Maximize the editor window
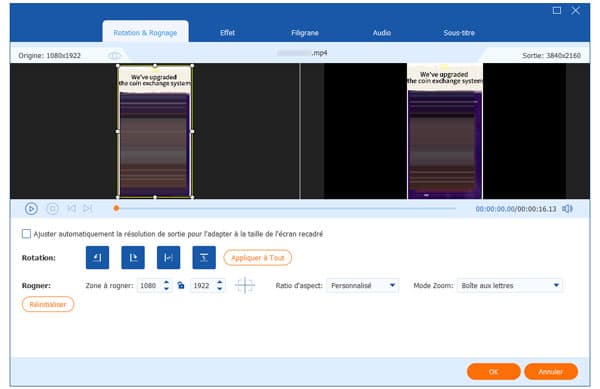Viewport: 600px width, 389px height. coord(557,11)
